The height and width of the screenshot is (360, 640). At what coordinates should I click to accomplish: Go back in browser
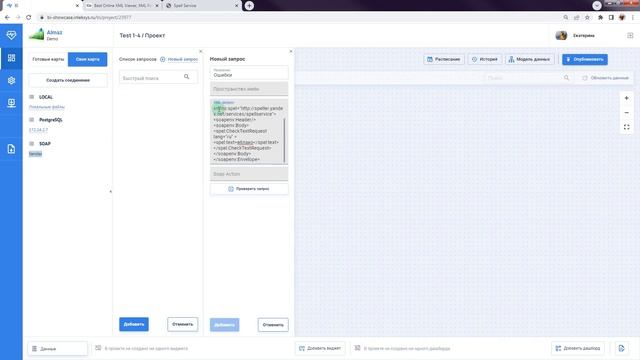(7, 18)
